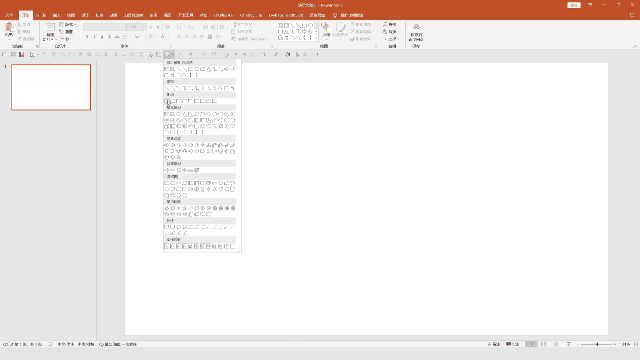Click the Fit Slide to Window icon
The height and width of the screenshot is (360, 640).
click(x=636, y=344)
